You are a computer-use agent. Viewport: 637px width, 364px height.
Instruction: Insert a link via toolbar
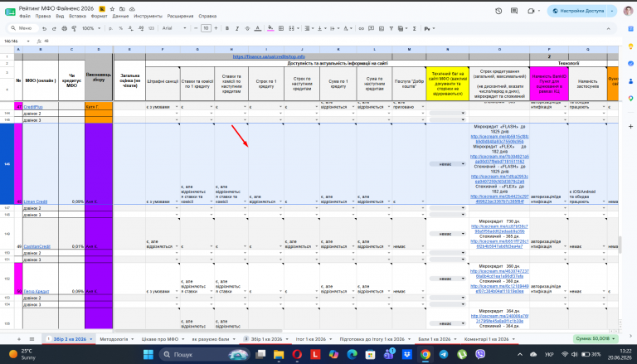(x=361, y=28)
